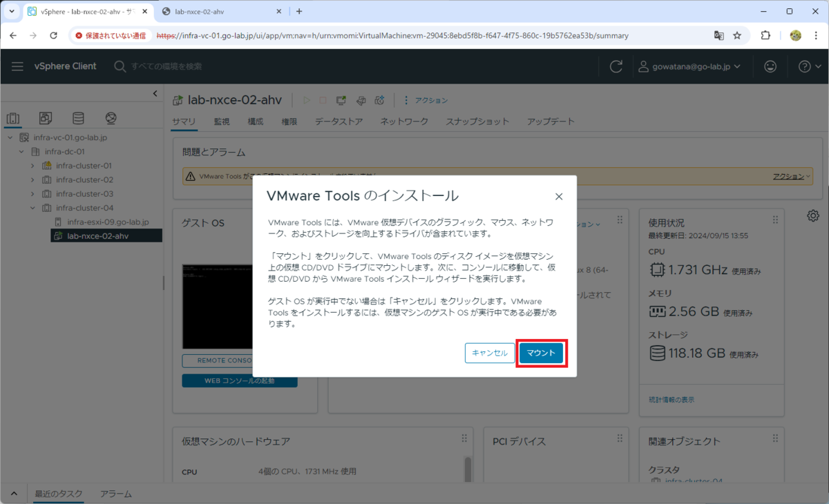This screenshot has width=829, height=504.
Task: Click the power on VM icon
Action: tap(307, 101)
